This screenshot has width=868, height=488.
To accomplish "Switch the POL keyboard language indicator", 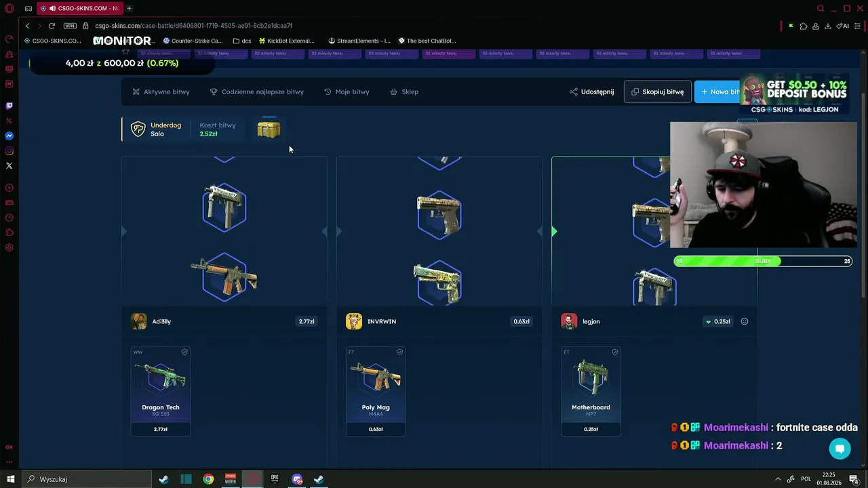I will coord(806,479).
